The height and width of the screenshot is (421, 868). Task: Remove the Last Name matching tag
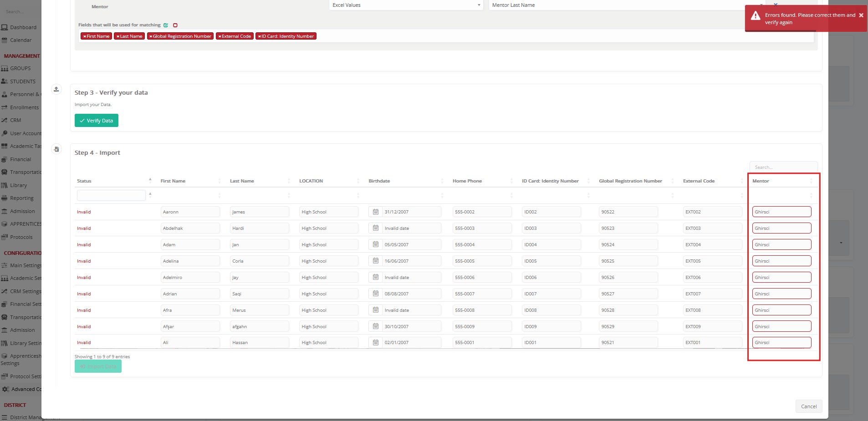click(x=118, y=36)
